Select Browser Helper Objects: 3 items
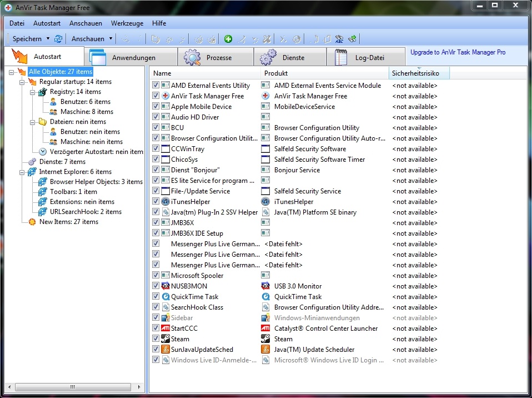This screenshot has height=398, width=532. pos(97,182)
